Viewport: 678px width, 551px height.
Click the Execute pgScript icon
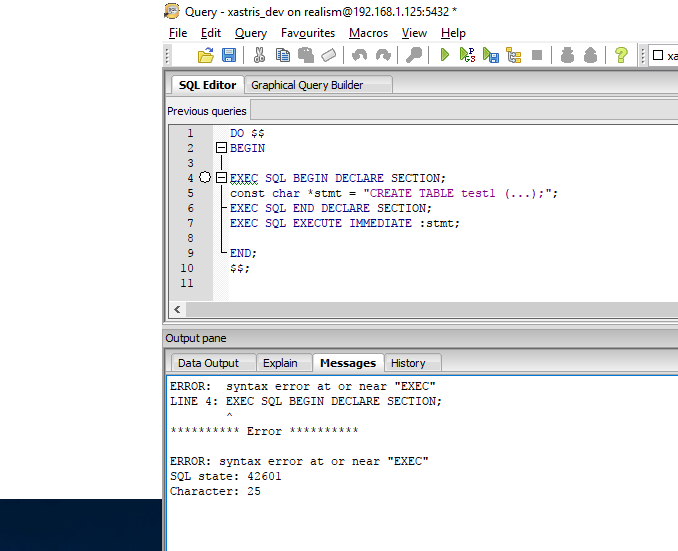467,56
